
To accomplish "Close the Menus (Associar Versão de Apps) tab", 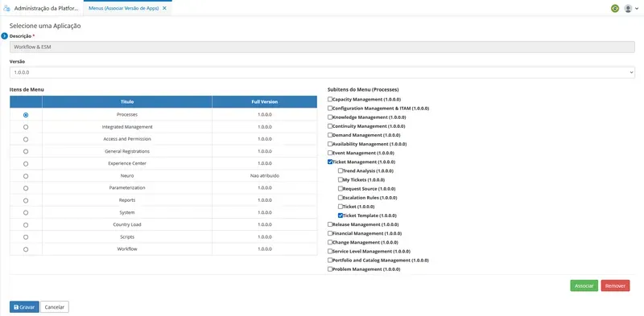I will pos(165,8).
